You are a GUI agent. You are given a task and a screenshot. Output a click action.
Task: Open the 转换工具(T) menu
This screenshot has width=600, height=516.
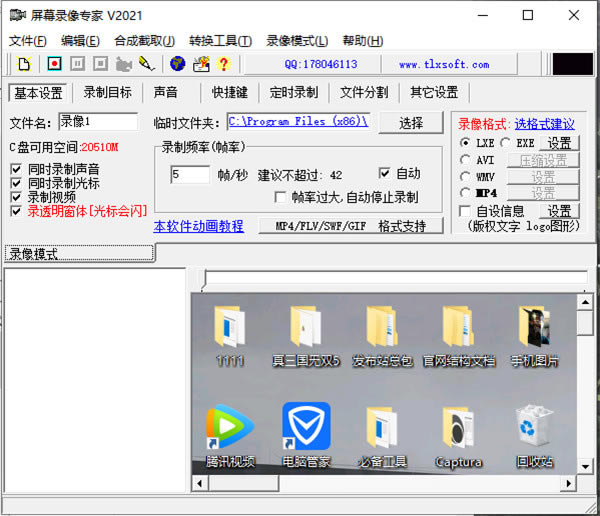coord(220,41)
